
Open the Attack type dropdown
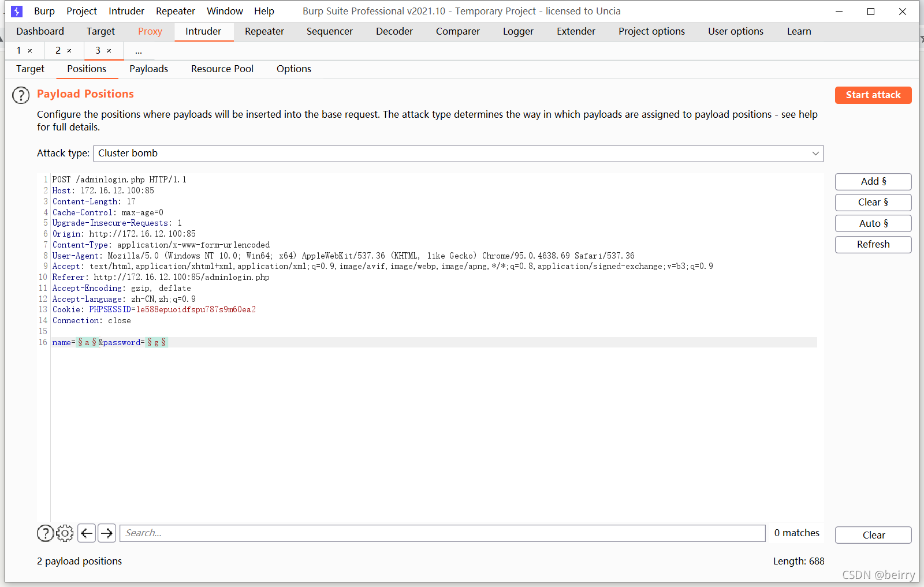coord(458,154)
